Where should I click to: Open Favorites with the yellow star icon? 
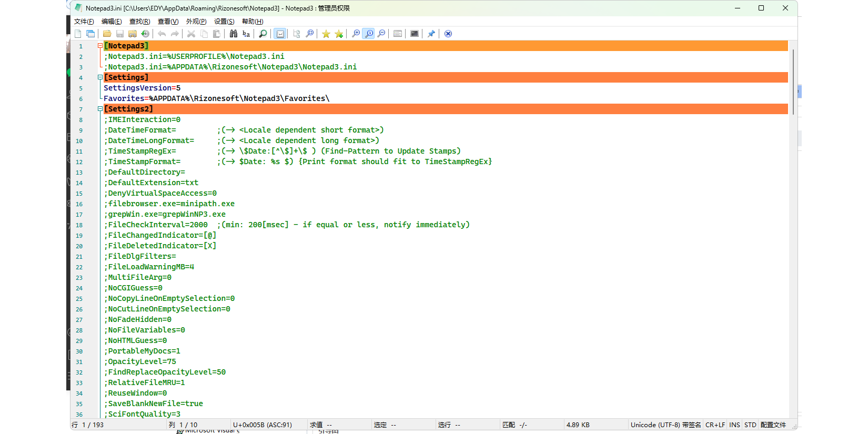click(x=326, y=34)
